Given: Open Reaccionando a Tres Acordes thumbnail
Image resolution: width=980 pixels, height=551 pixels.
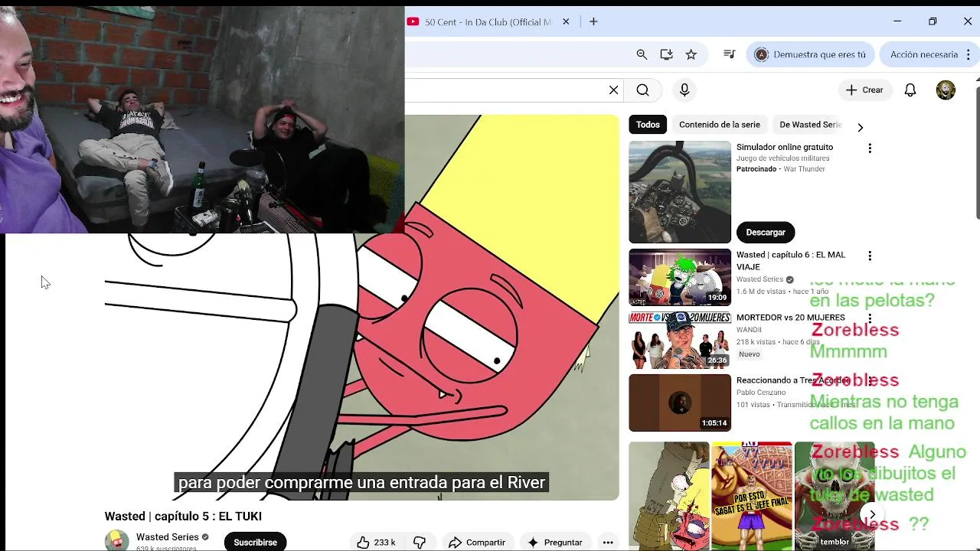Looking at the screenshot, I should (680, 403).
